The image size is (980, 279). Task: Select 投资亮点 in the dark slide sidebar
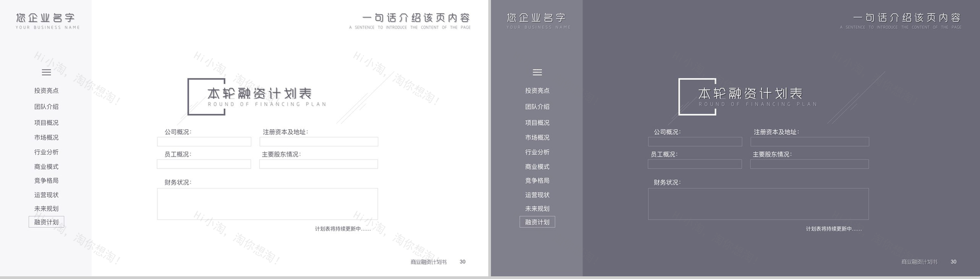coord(537,91)
